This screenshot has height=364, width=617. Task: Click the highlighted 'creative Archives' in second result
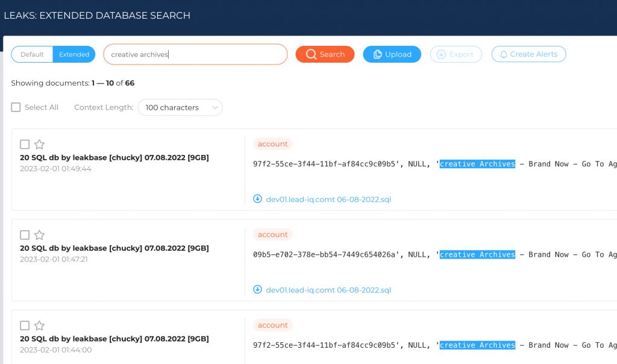[477, 254]
